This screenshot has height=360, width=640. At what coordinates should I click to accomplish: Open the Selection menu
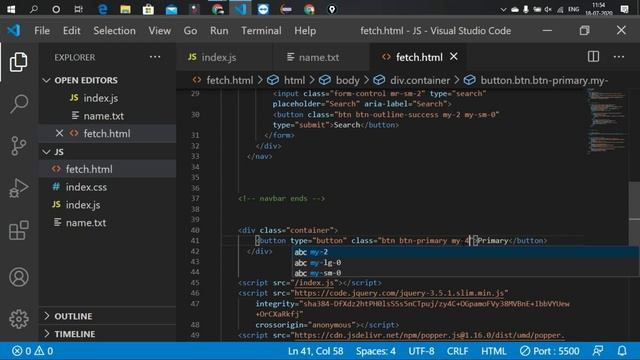[x=114, y=31]
